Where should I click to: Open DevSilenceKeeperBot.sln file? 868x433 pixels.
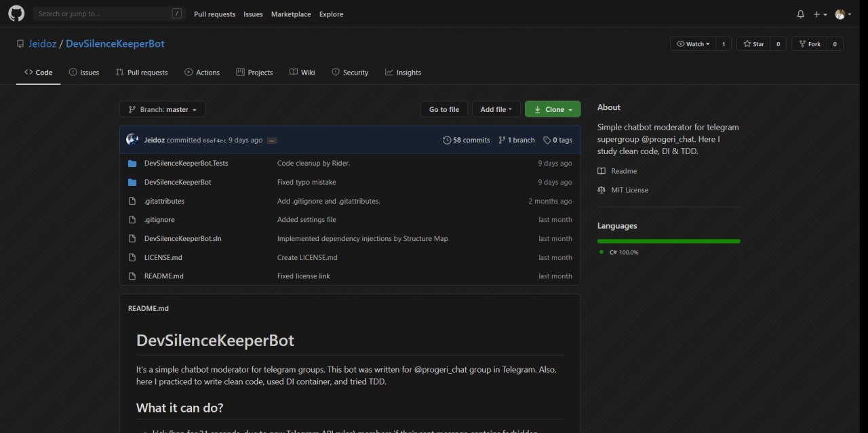click(183, 238)
